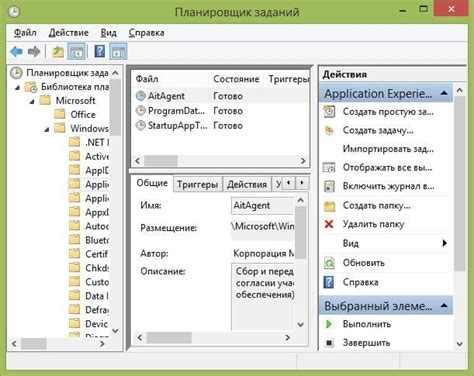Select the Certif folder in tree
The image size is (474, 376).
click(89, 254)
